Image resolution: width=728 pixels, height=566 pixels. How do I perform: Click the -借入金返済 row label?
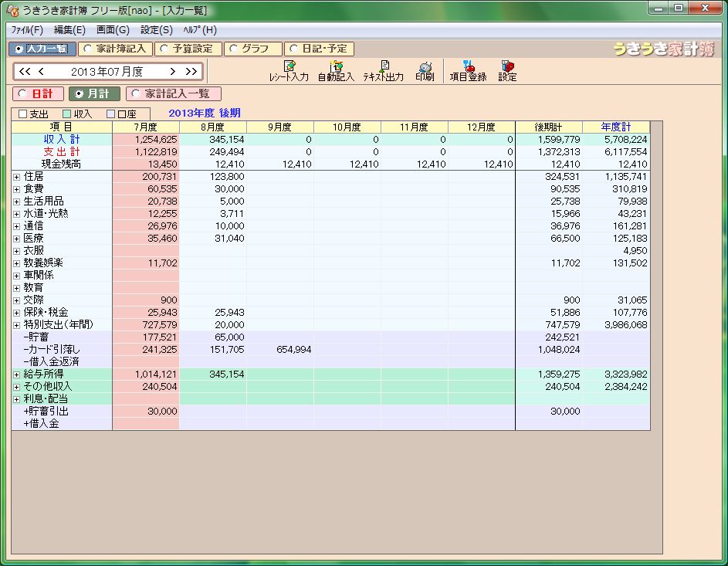click(x=51, y=361)
